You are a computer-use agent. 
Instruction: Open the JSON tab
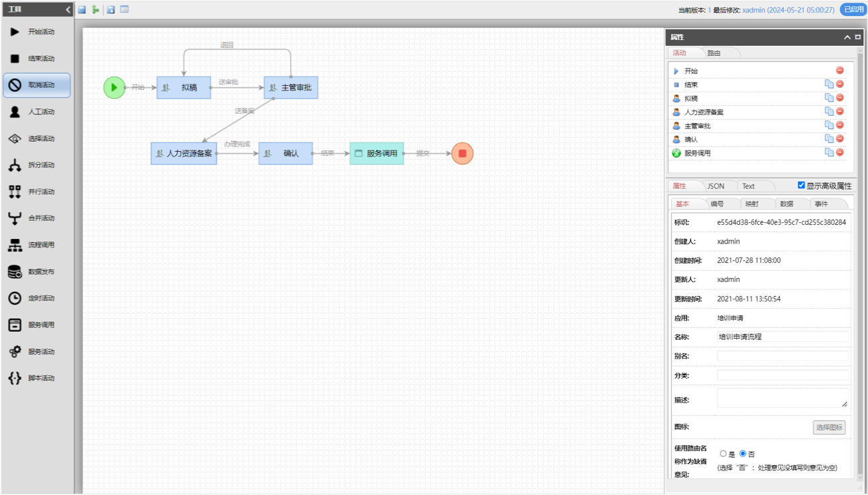[716, 186]
